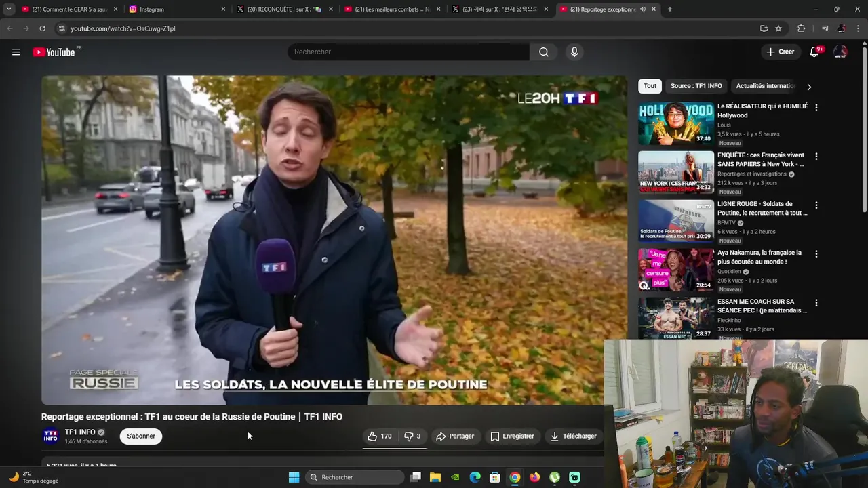Open options for Le RÉALISATEUR video
This screenshot has height=488, width=868.
pyautogui.click(x=816, y=107)
